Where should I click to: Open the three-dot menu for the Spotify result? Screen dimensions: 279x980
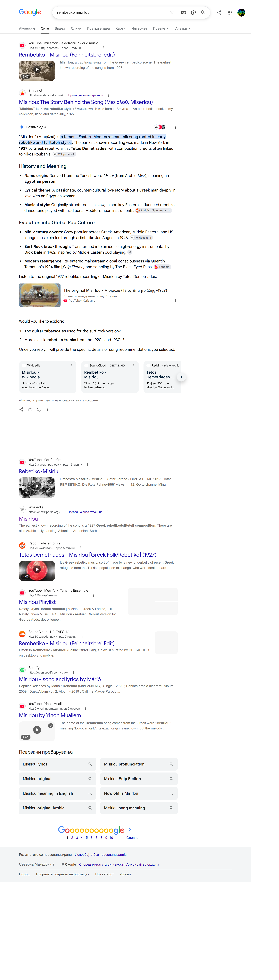click(x=73, y=673)
